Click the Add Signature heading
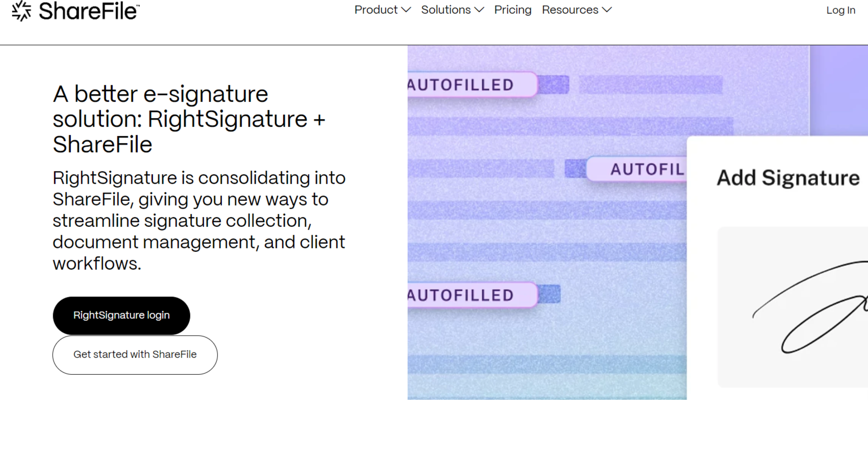Screen dimensions: 868x462 click(787, 178)
